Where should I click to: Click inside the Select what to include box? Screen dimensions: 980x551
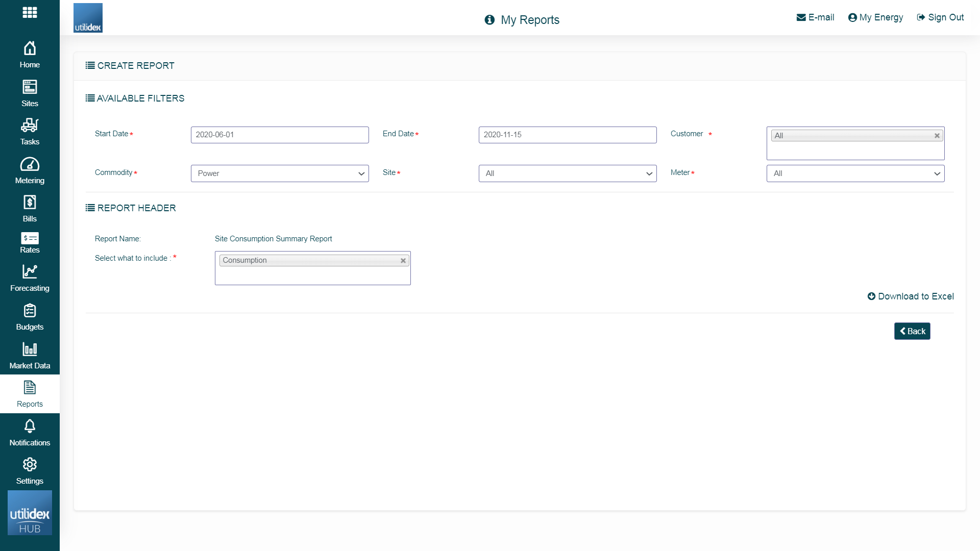312,275
